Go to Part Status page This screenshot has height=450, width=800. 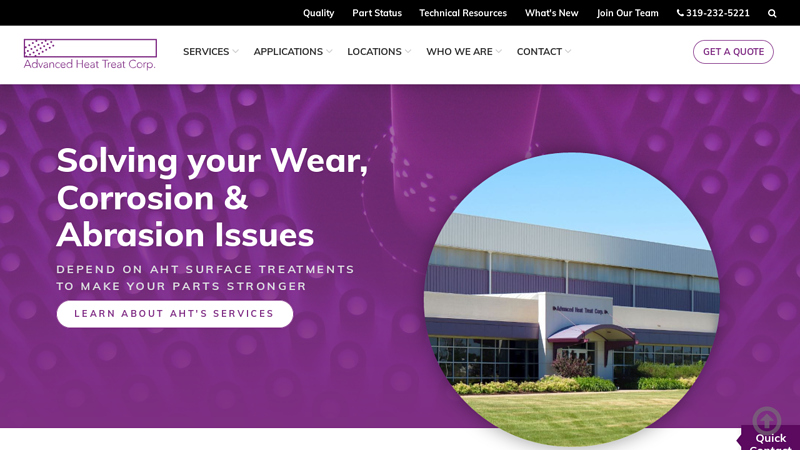tap(377, 13)
